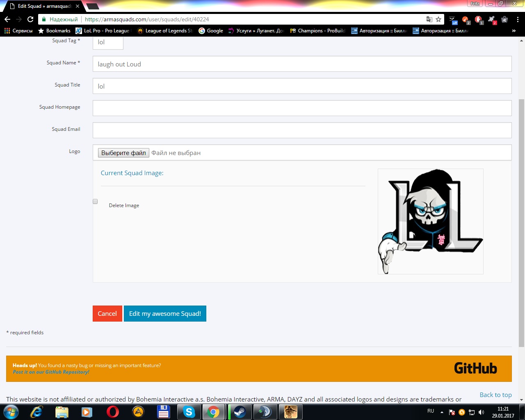Switch the RU input language indicator

pos(431,411)
